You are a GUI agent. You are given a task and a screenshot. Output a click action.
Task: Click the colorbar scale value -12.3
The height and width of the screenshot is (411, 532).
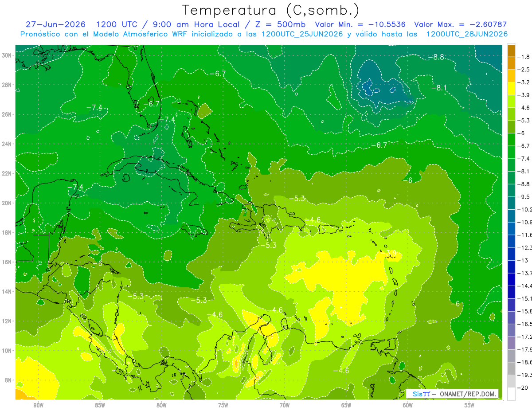[x=525, y=248]
